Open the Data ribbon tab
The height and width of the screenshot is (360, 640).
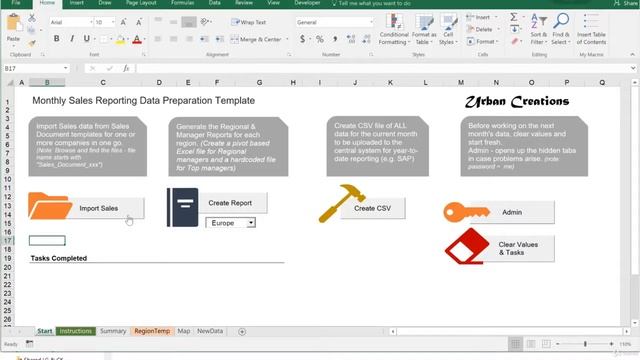pos(214,3)
